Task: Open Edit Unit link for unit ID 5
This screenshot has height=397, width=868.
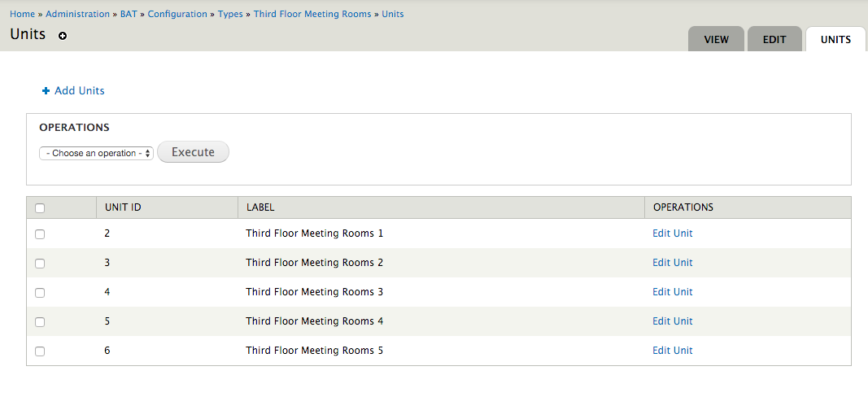Action: coord(672,321)
